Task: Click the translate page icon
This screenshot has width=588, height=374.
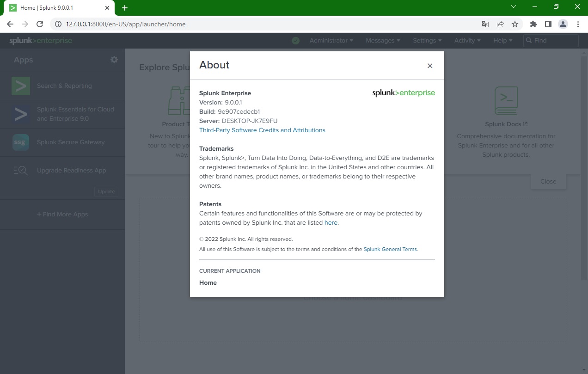Action: point(485,24)
